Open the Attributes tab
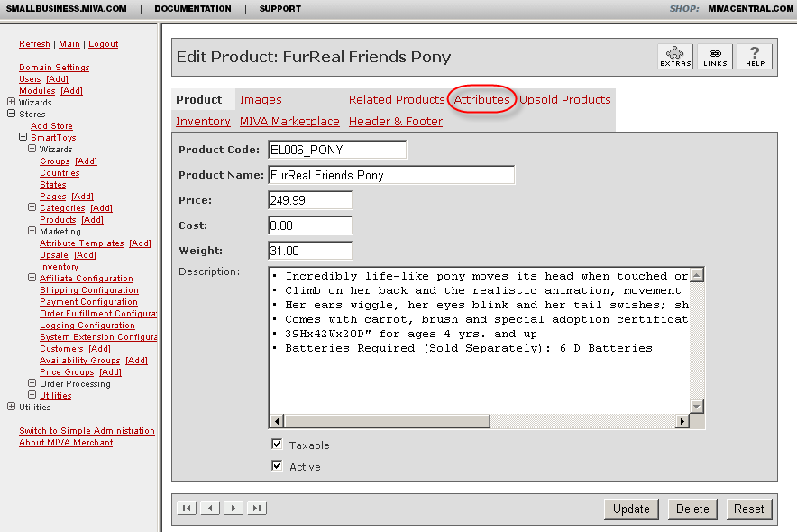The image size is (797, 532). tap(481, 99)
